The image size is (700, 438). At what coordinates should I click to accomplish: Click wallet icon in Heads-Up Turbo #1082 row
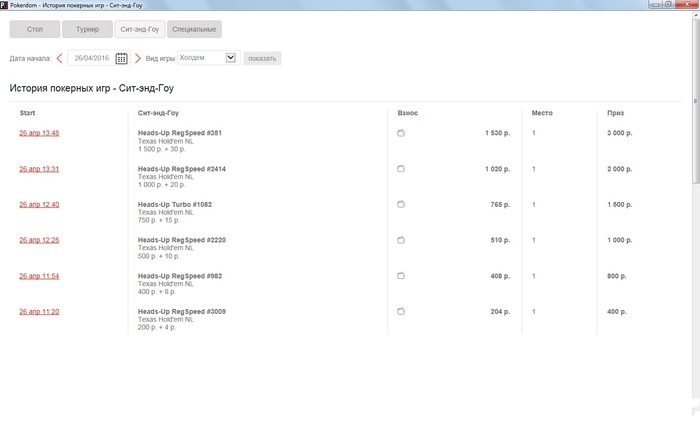click(401, 204)
